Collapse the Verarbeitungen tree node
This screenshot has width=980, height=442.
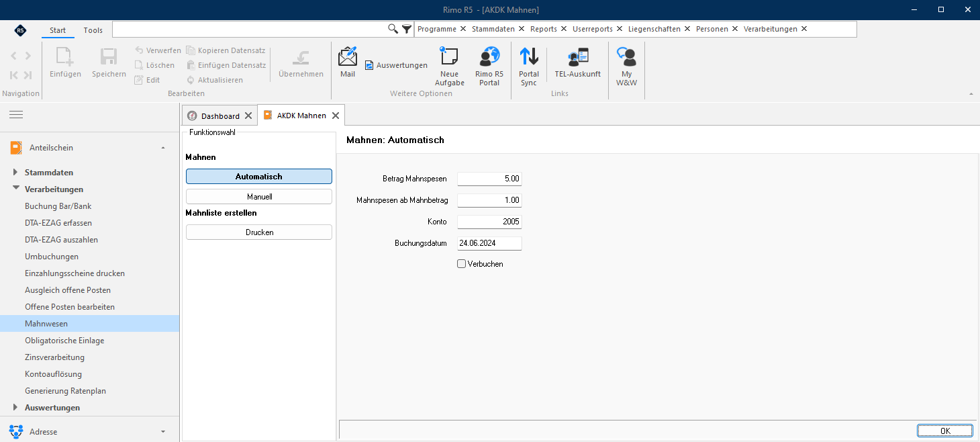15,189
